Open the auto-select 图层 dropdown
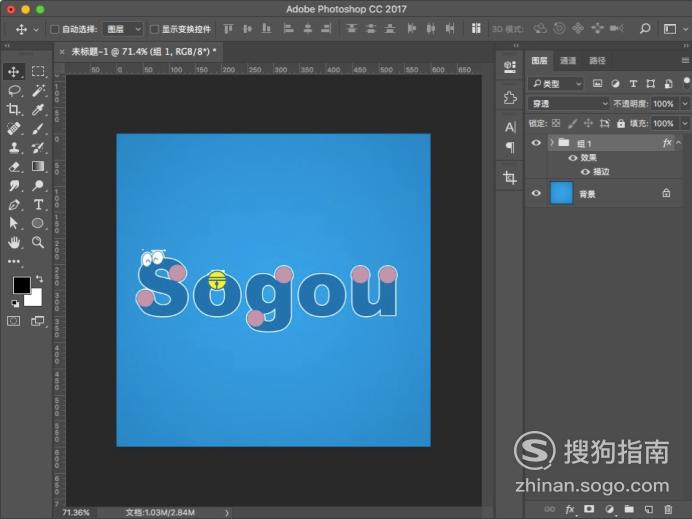 [123, 29]
